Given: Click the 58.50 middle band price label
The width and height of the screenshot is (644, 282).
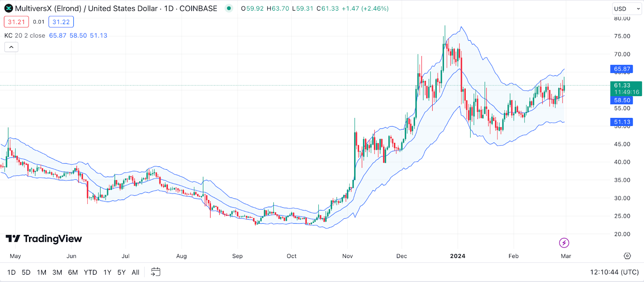Looking at the screenshot, I should click(622, 100).
